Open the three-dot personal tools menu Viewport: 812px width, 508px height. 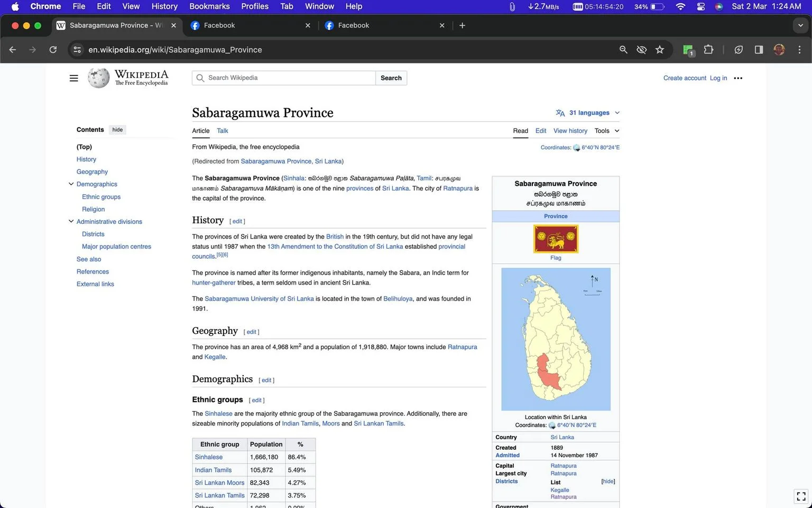[x=738, y=78]
